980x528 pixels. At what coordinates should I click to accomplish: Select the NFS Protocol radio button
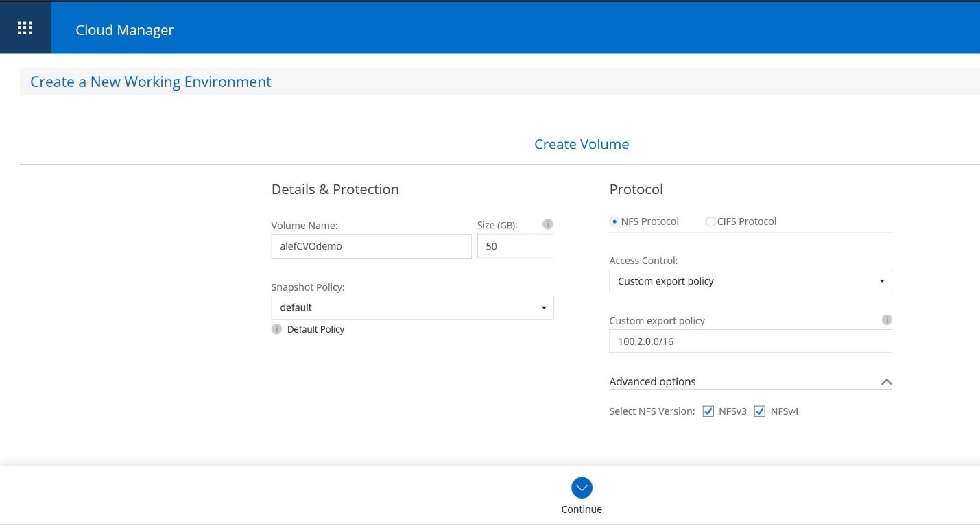coord(614,221)
